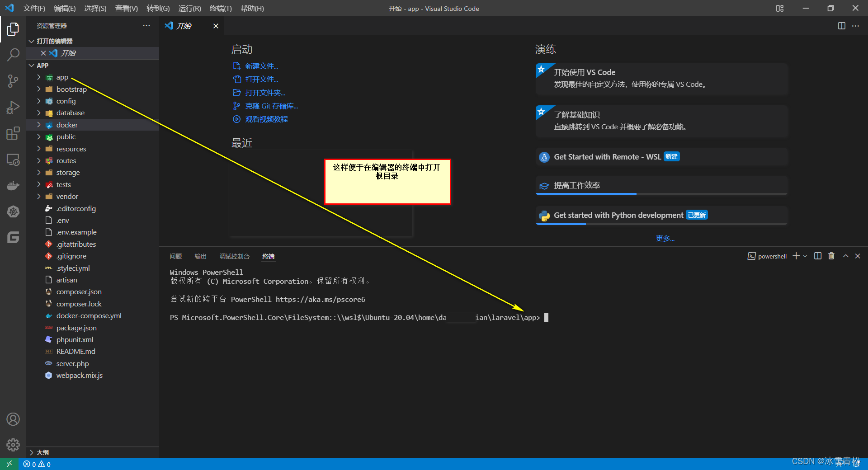This screenshot has height=470, width=868.
Task: Click the 克隆 Git 存储库... link
Action: pyautogui.click(x=271, y=106)
